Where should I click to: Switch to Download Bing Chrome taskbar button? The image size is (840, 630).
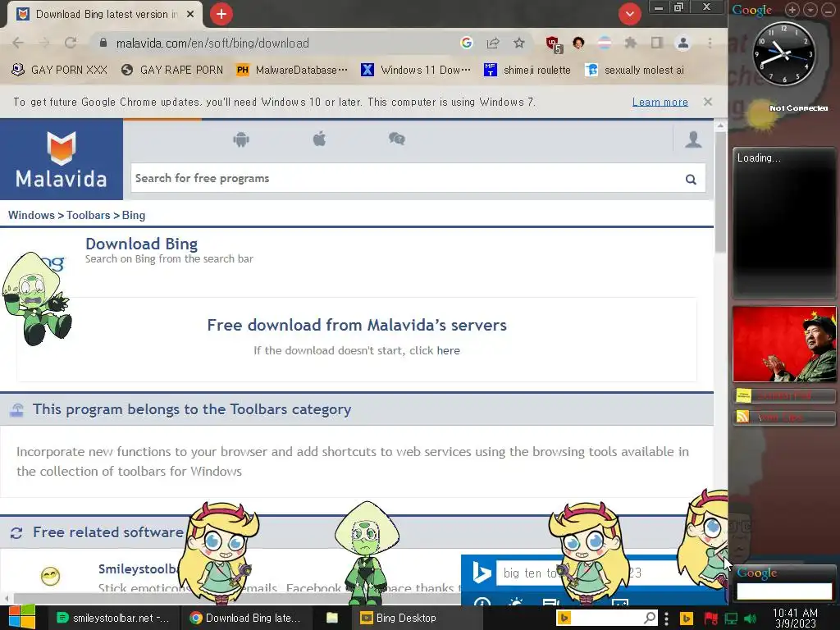[x=244, y=618]
